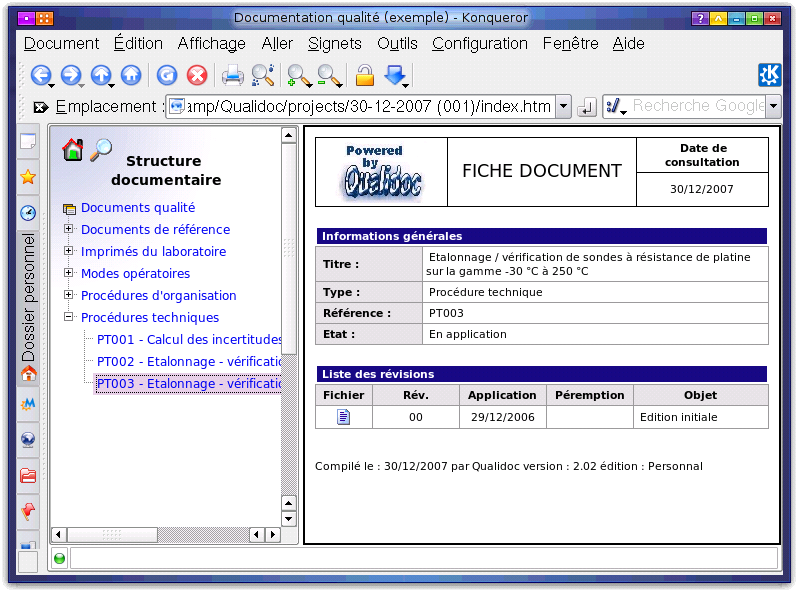Click the Security padlock icon
The height and width of the screenshot is (592, 798).
coord(365,75)
